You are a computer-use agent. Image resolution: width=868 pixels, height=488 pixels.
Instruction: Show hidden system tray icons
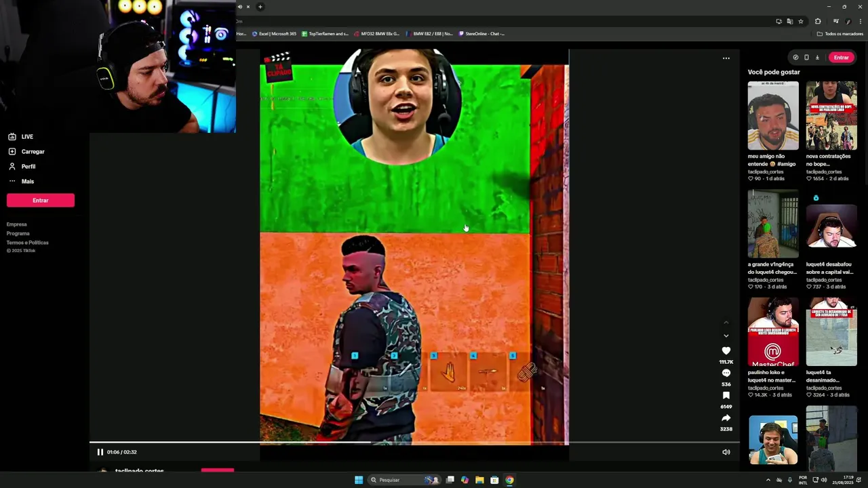[x=768, y=480]
